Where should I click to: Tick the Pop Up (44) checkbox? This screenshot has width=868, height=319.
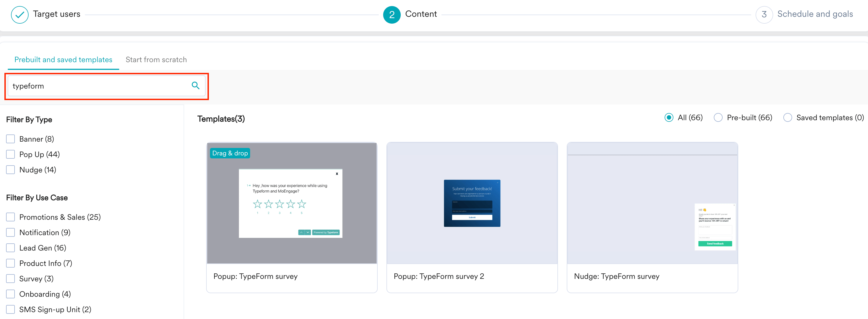[x=10, y=155]
